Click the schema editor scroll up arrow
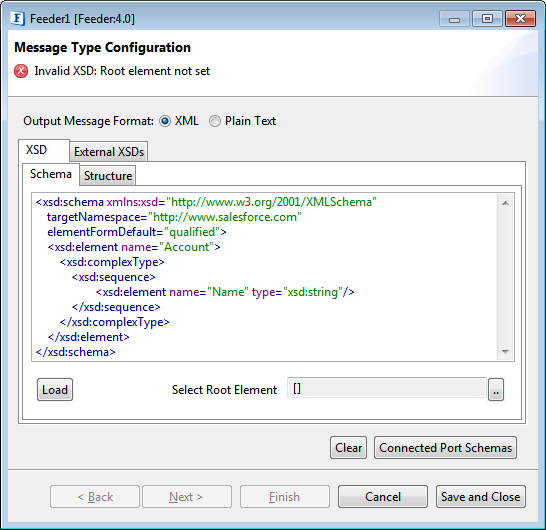The image size is (546, 530). tap(506, 203)
